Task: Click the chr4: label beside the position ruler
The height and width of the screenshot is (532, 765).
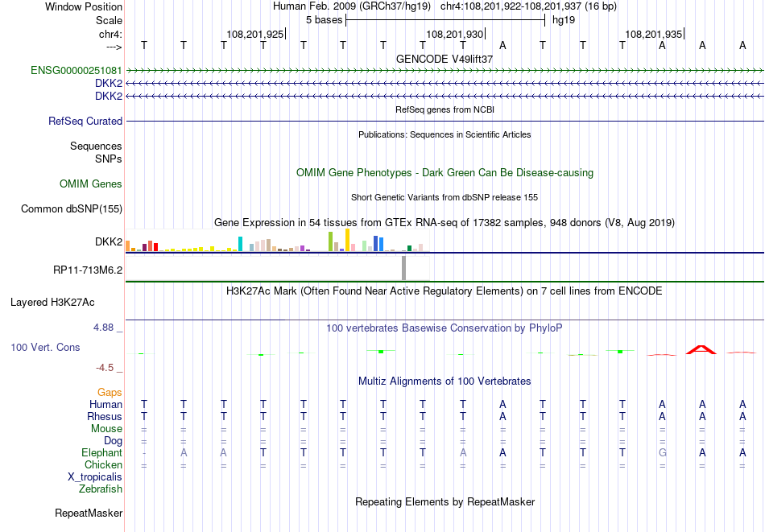Action: tap(111, 34)
